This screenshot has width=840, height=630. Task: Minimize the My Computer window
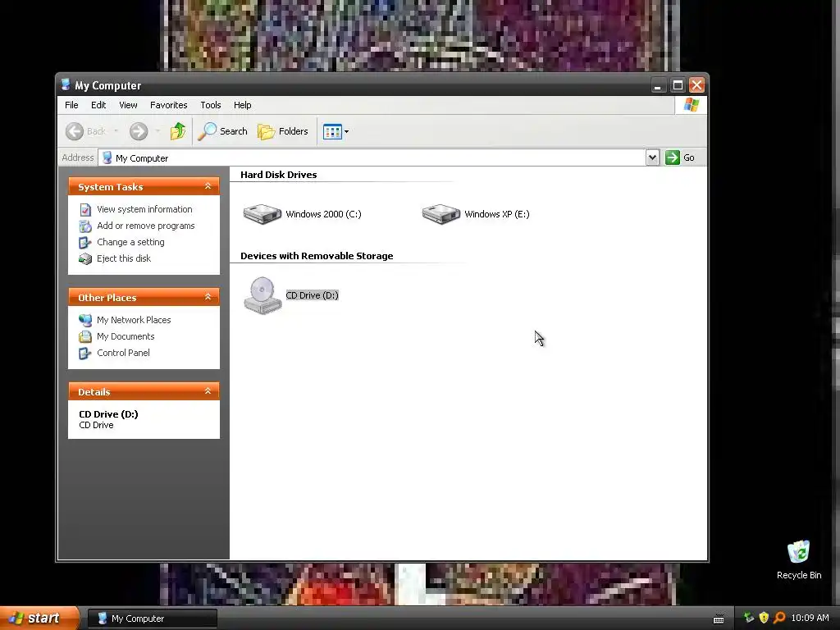tap(658, 85)
